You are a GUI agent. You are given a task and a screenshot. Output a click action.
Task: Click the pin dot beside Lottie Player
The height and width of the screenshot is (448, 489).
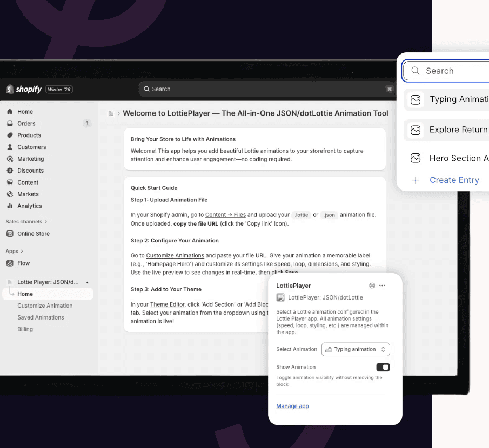88,283
